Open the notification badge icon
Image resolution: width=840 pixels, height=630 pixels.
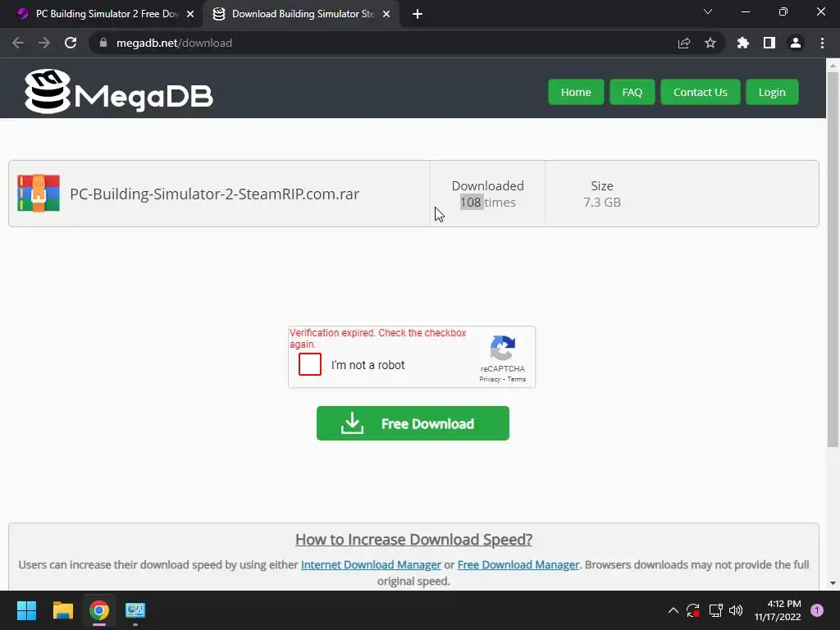(x=817, y=610)
